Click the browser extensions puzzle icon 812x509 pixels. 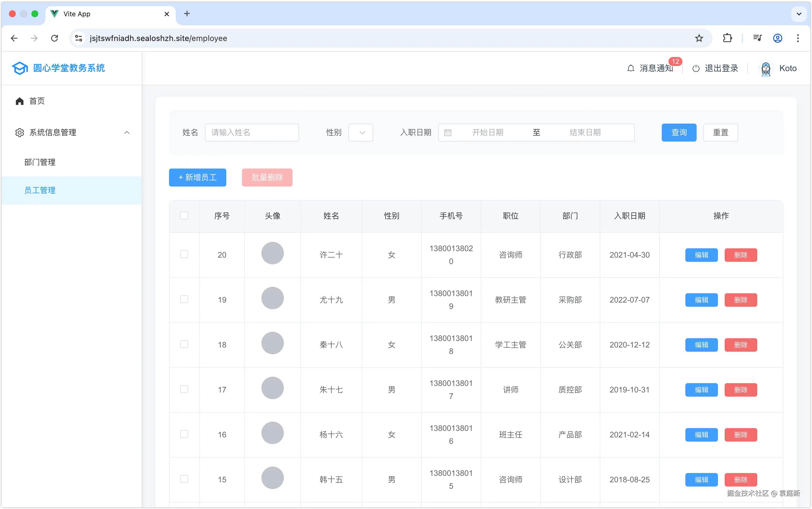727,38
